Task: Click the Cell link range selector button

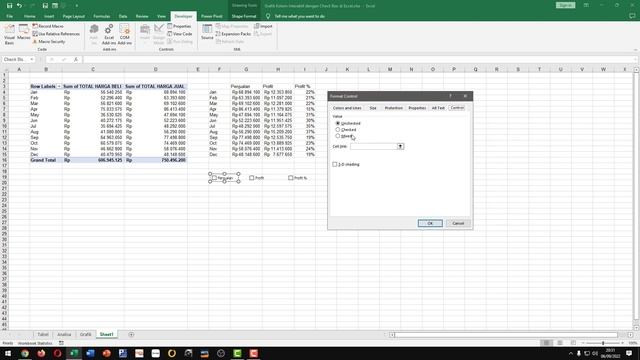Action: pos(400,146)
